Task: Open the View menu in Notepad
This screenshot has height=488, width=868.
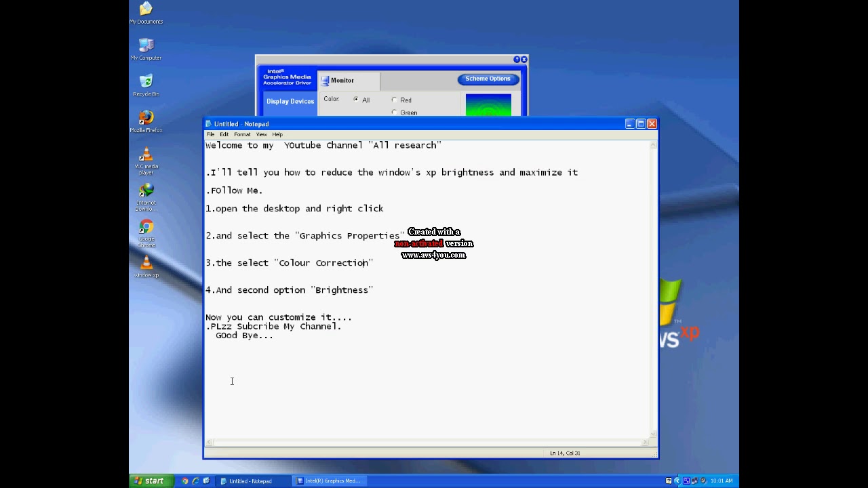Action: pyautogui.click(x=261, y=134)
